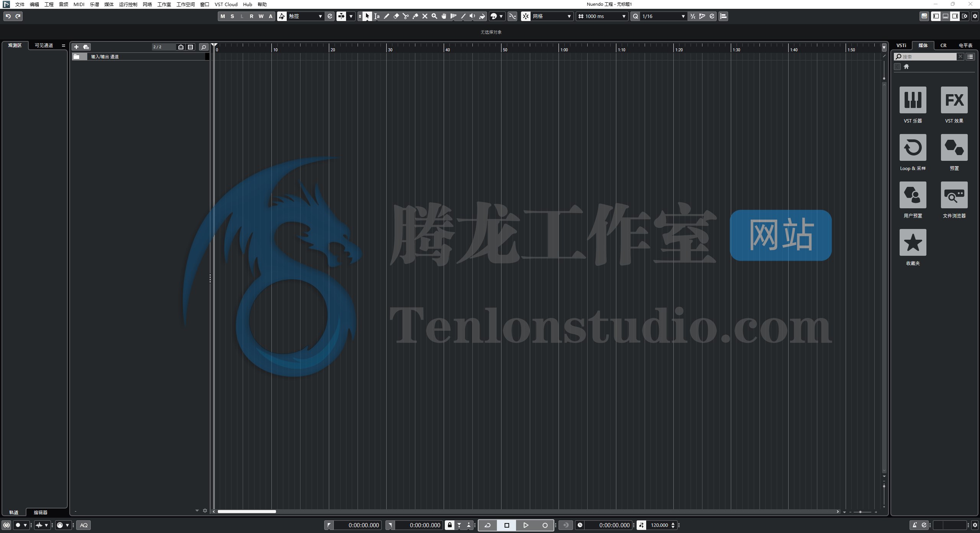Image resolution: width=980 pixels, height=533 pixels.
Task: Toggle Read automation (R) button
Action: point(252,16)
